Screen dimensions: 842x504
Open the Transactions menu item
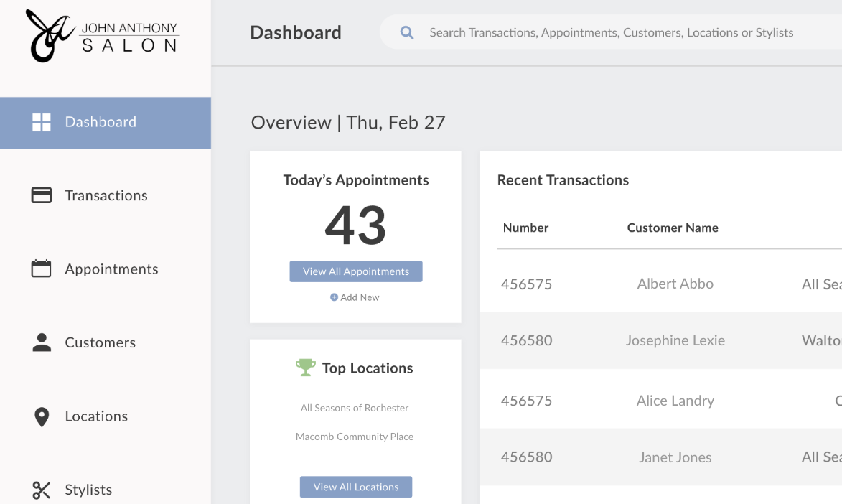(106, 195)
